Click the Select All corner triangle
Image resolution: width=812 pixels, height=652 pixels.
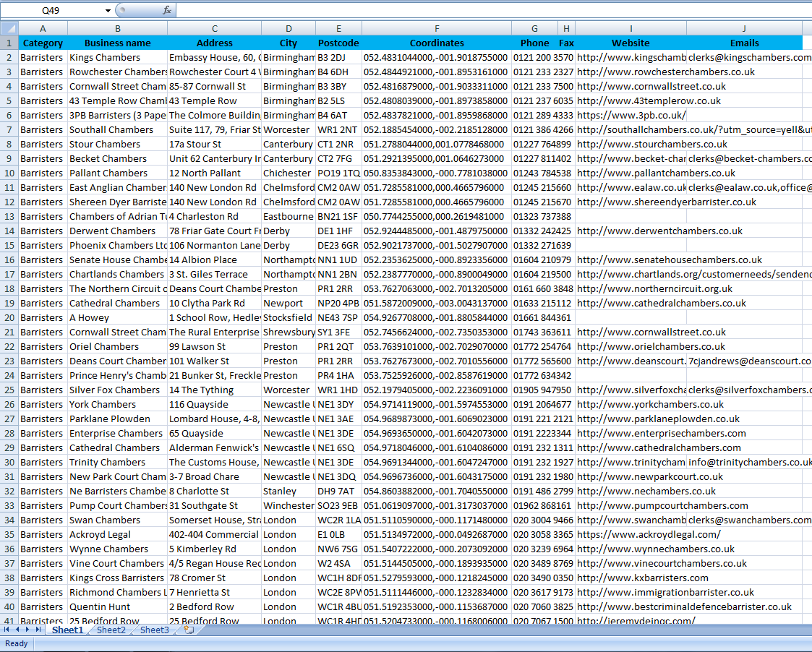click(x=9, y=28)
